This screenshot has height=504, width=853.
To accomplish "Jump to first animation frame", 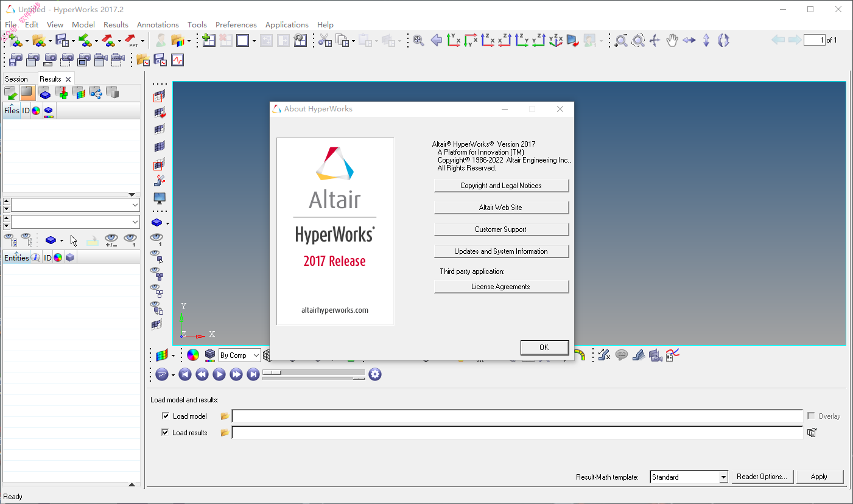I will click(185, 374).
